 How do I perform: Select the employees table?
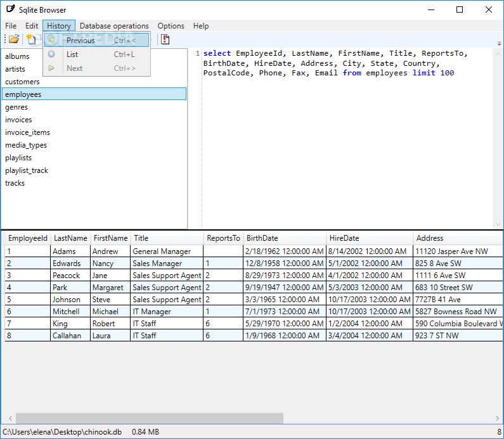tap(94, 94)
